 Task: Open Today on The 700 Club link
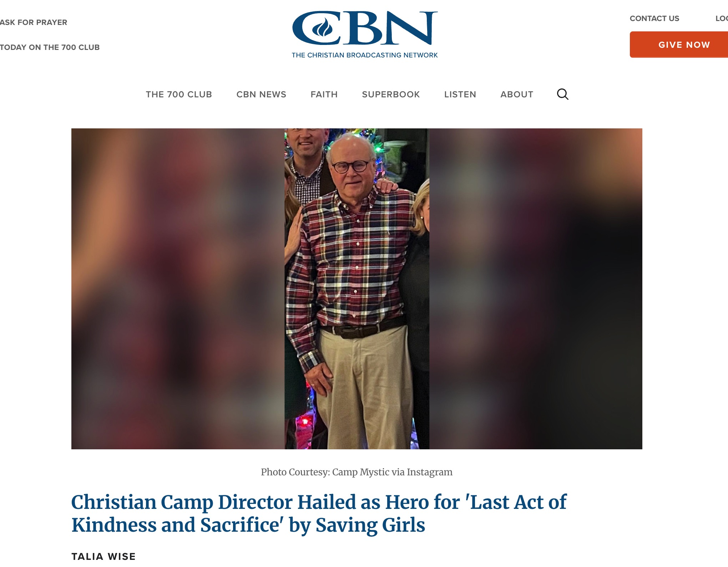pyautogui.click(x=50, y=47)
